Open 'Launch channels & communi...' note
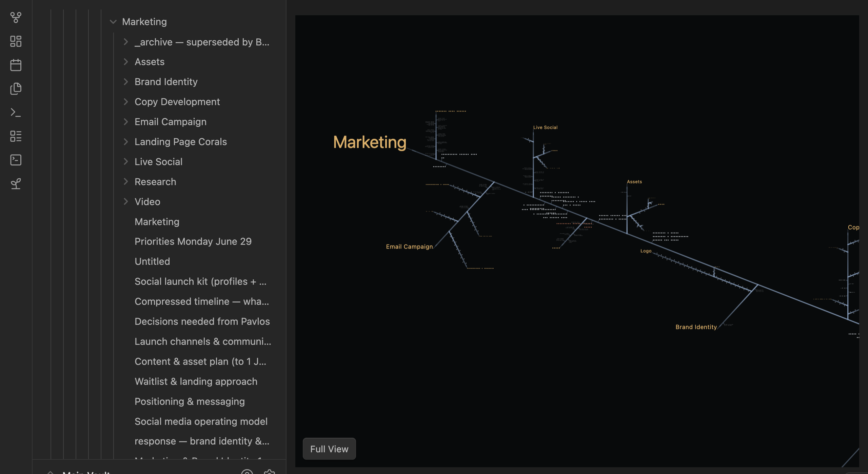868x474 pixels. tap(203, 341)
